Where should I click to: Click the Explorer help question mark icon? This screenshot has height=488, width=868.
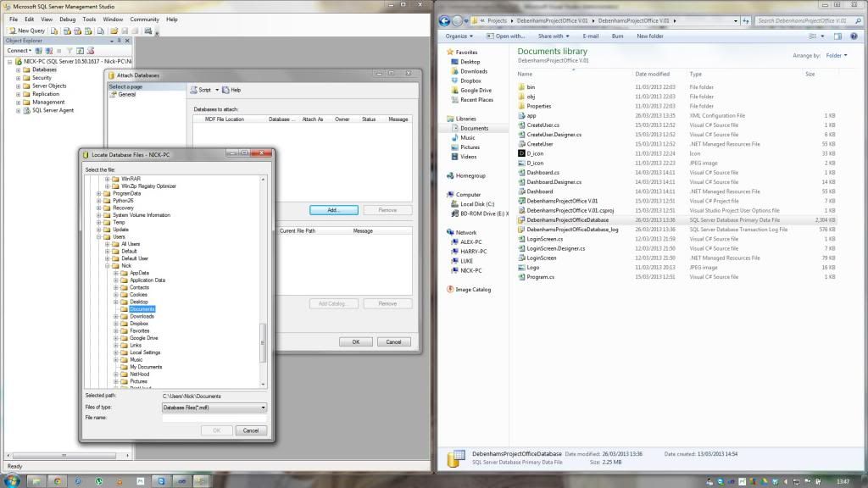click(x=854, y=36)
